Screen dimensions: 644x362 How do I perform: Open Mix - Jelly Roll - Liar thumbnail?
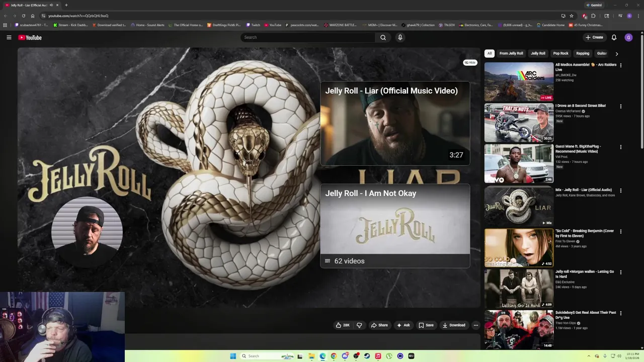pos(519,207)
